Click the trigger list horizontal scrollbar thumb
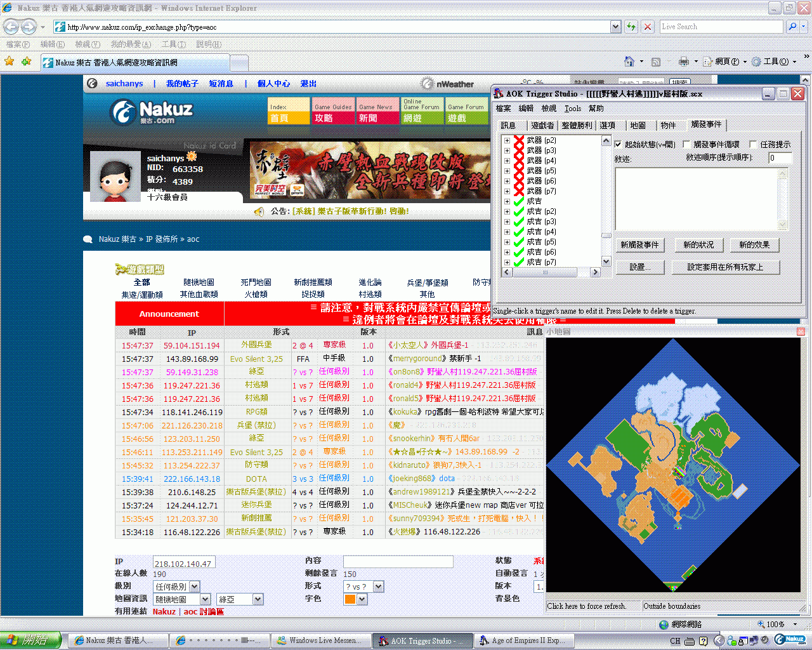The height and width of the screenshot is (650, 812). [x=546, y=272]
